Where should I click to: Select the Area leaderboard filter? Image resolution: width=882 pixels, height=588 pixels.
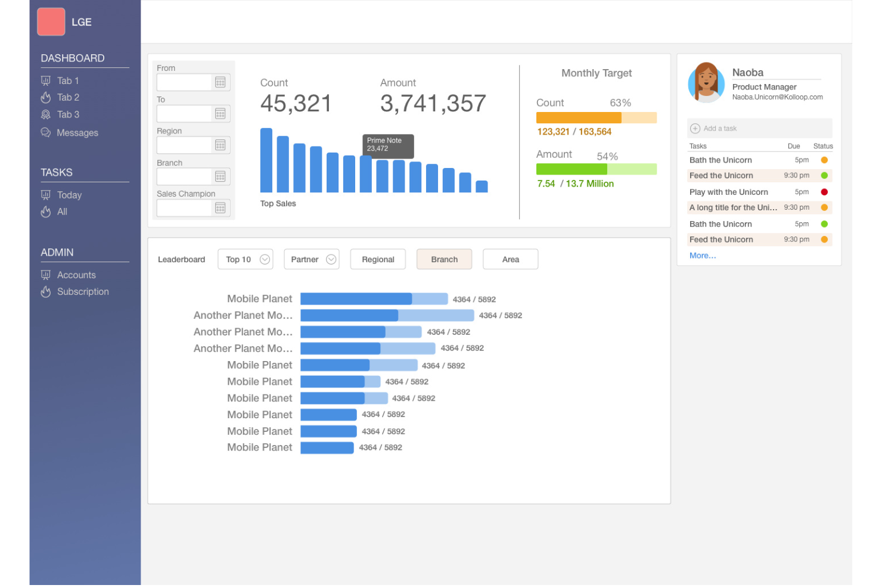click(x=511, y=260)
